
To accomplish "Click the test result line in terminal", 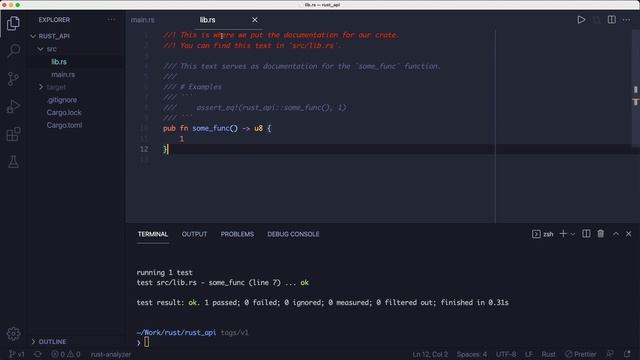I will point(322,302).
